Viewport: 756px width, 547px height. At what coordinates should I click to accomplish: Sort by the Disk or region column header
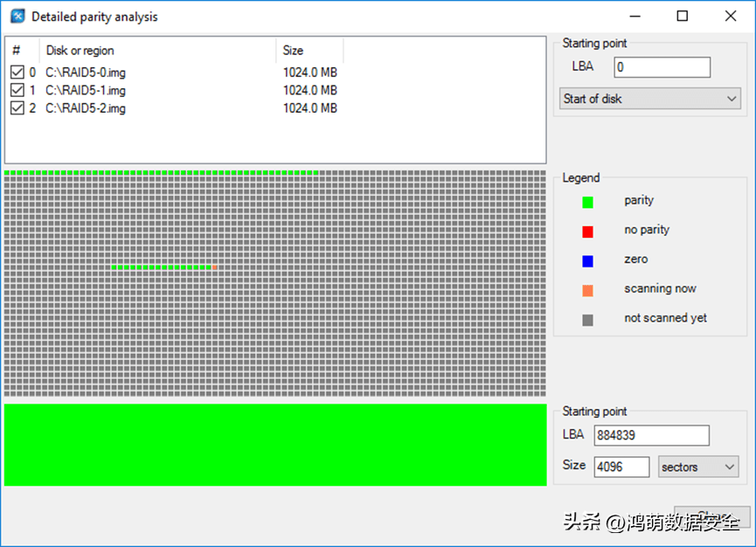click(x=157, y=51)
